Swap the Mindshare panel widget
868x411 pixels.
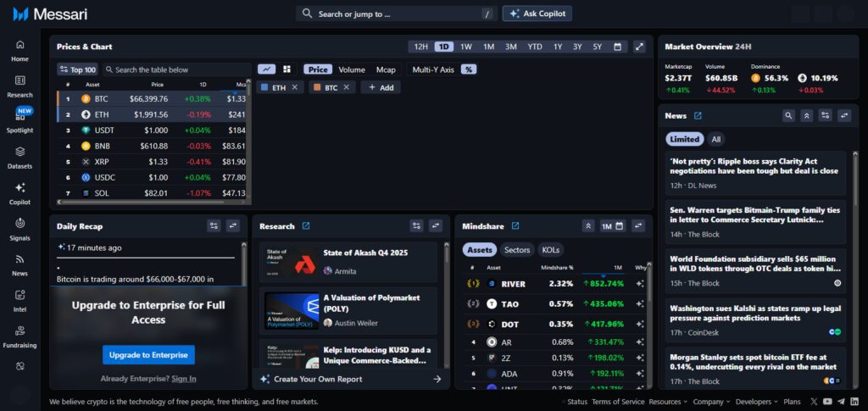pos(638,225)
